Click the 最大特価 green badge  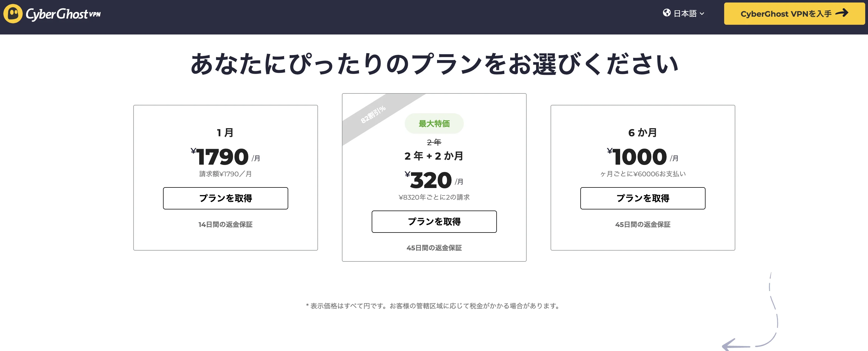tap(434, 123)
